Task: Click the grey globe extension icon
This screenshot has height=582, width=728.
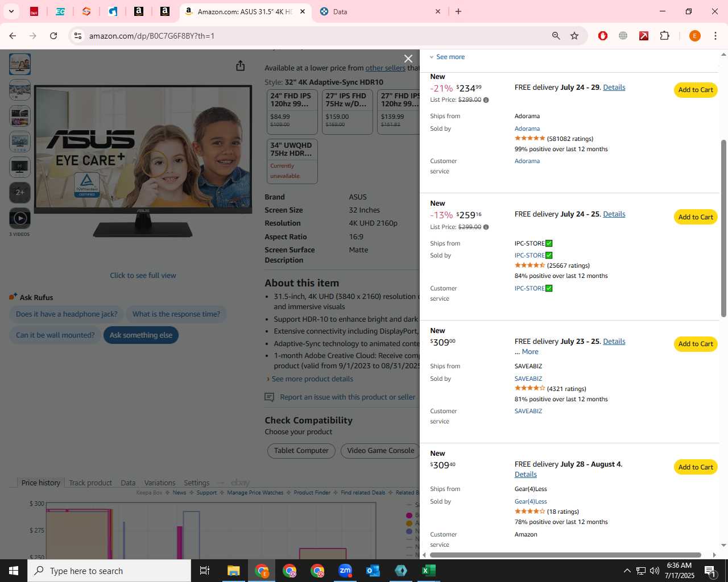Action: [x=623, y=36]
